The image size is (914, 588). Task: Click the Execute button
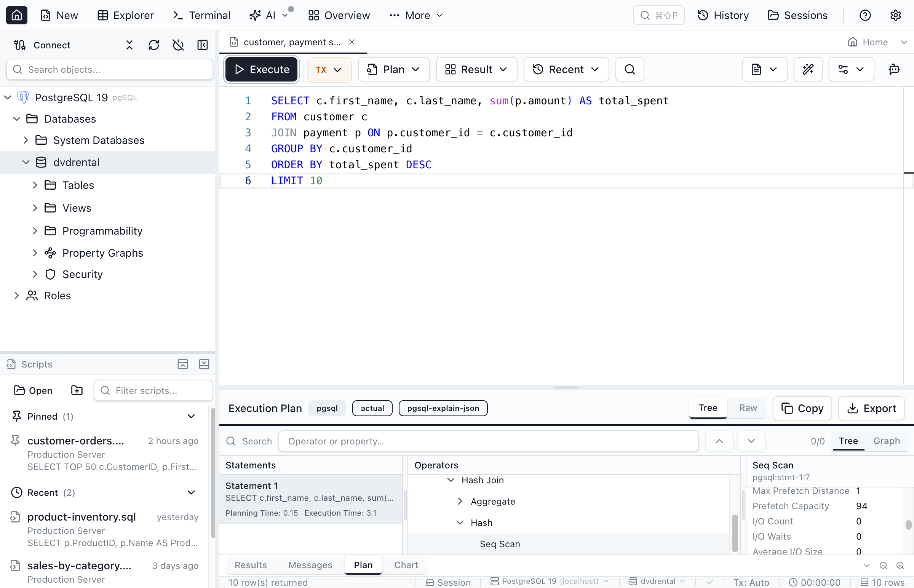[x=262, y=69]
